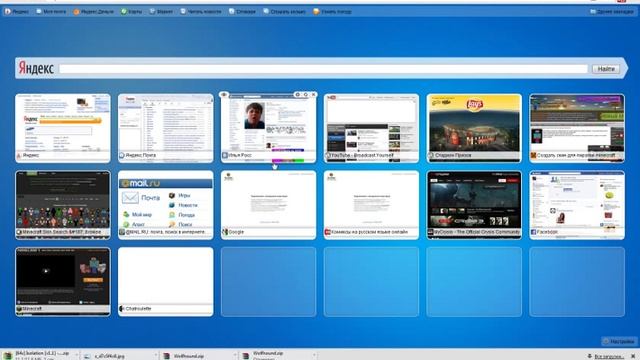Image resolution: width=640 pixels, height=360 pixels.
Task: Open the Facebook thumbnail
Action: point(577,205)
